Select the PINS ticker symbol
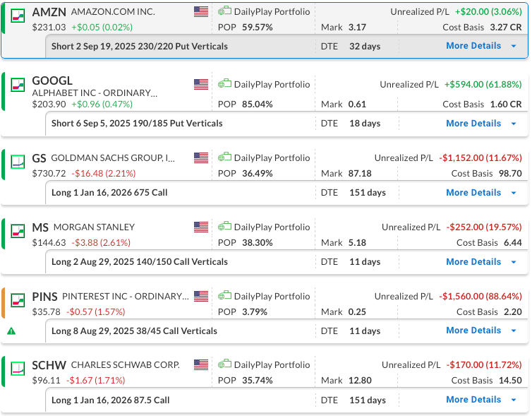The image size is (532, 416). click(x=44, y=297)
